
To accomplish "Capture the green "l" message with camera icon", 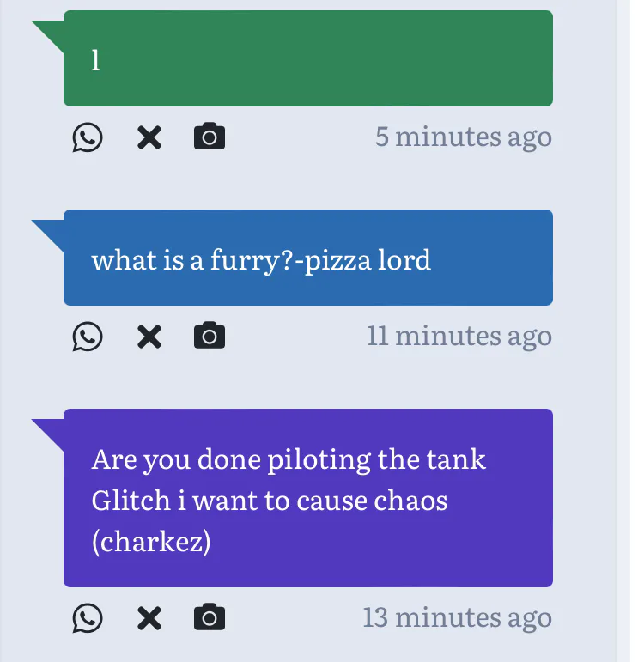I will pos(210,136).
